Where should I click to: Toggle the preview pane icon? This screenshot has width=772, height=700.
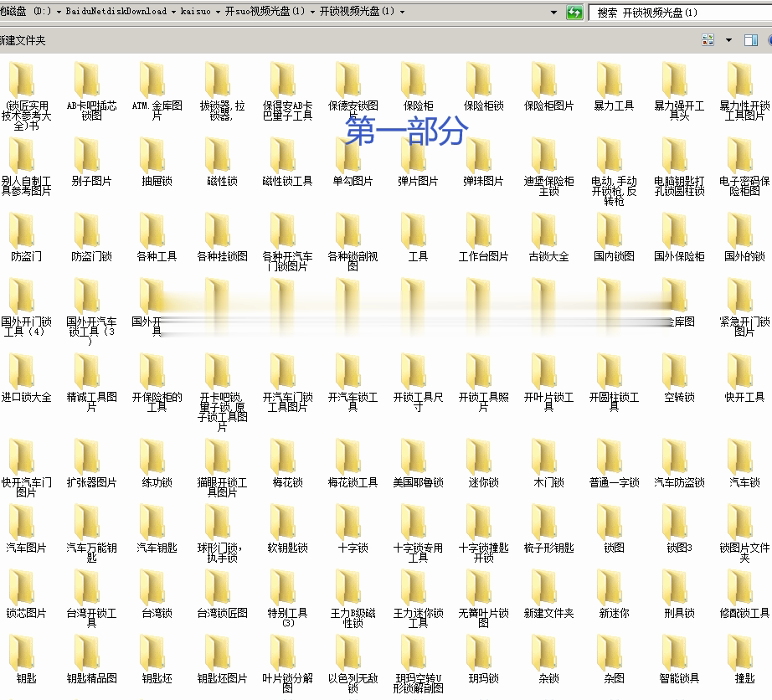[x=751, y=40]
